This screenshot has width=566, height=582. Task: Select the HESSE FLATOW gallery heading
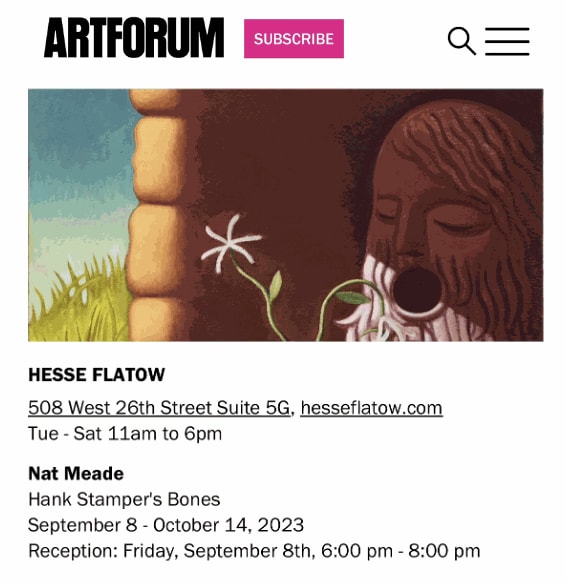tap(96, 375)
